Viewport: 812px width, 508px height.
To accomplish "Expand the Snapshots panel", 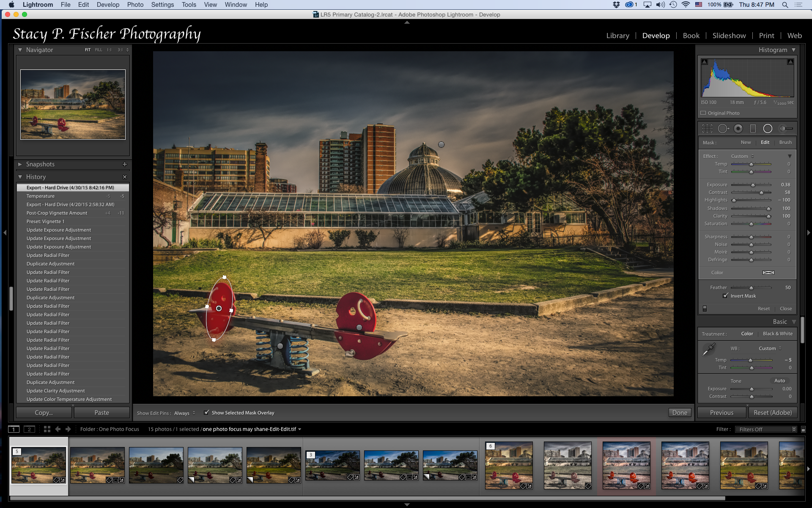I will [20, 164].
